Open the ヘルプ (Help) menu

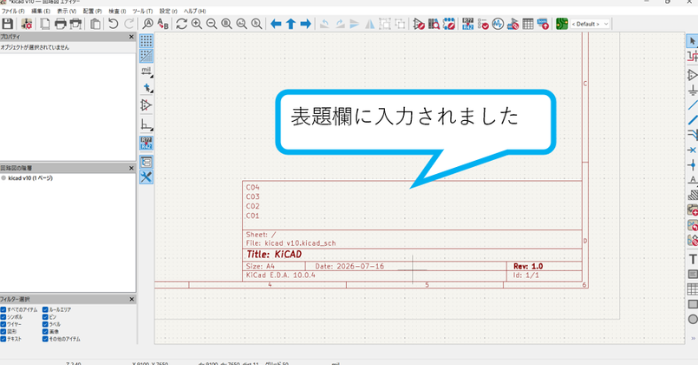[195, 11]
